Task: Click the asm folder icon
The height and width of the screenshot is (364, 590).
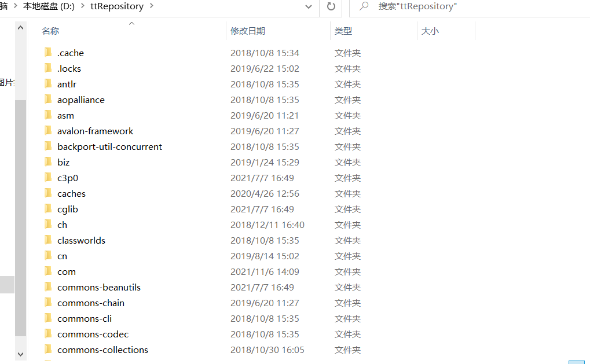Action: (x=48, y=115)
